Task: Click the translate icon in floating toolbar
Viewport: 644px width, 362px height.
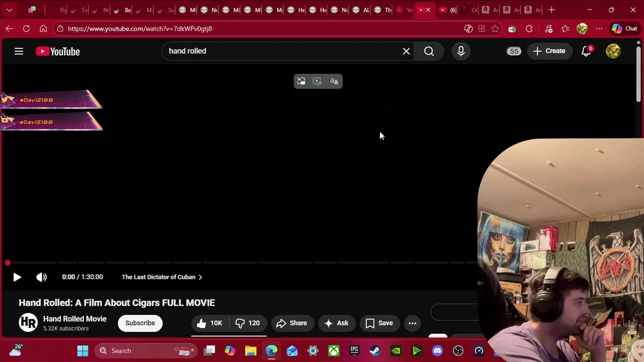Action: [334, 81]
